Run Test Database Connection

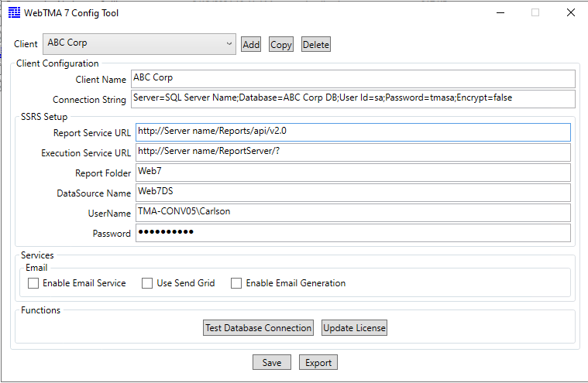tap(258, 328)
